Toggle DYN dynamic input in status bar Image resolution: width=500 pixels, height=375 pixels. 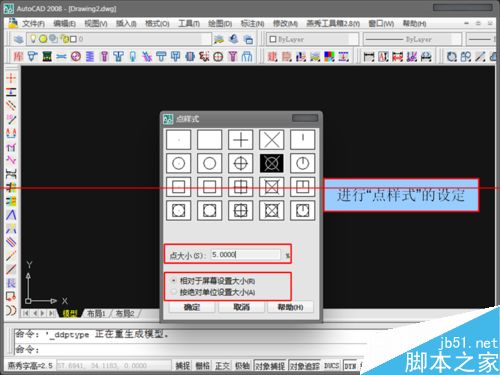[350, 366]
